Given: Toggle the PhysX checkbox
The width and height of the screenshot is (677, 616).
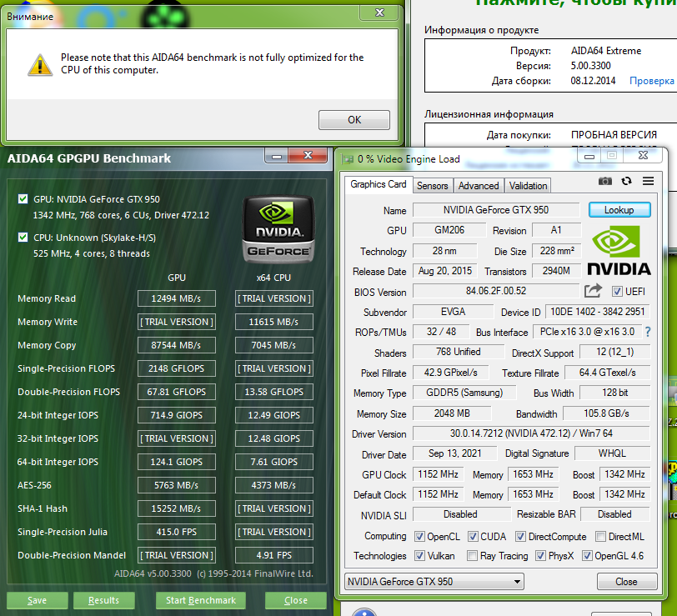Looking at the screenshot, I should [x=540, y=555].
